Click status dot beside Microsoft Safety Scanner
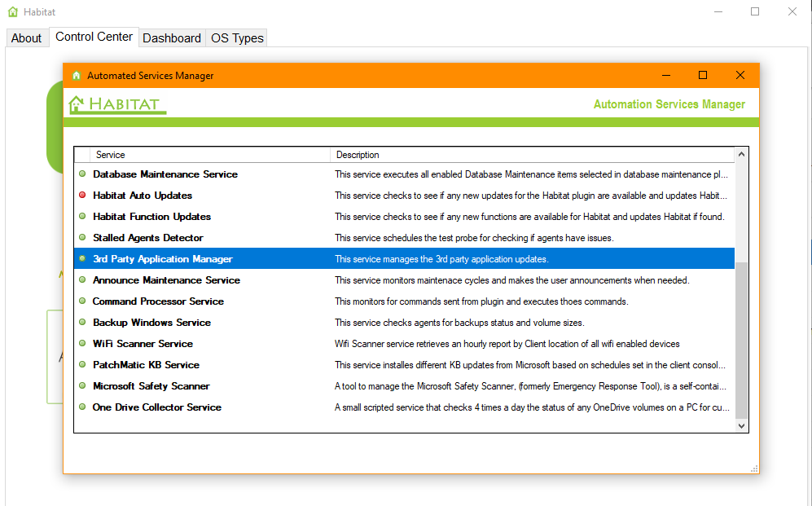 [82, 386]
